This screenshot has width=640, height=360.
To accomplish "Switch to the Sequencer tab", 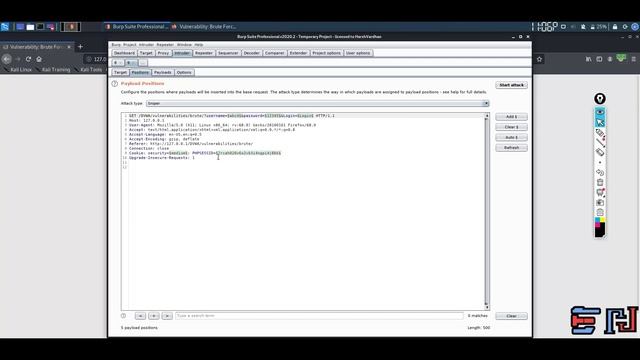I will pos(228,53).
